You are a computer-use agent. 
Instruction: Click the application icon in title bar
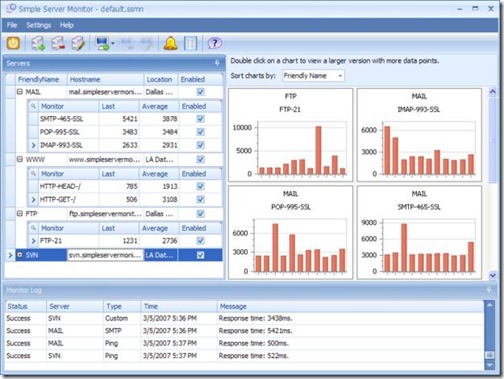click(x=11, y=8)
